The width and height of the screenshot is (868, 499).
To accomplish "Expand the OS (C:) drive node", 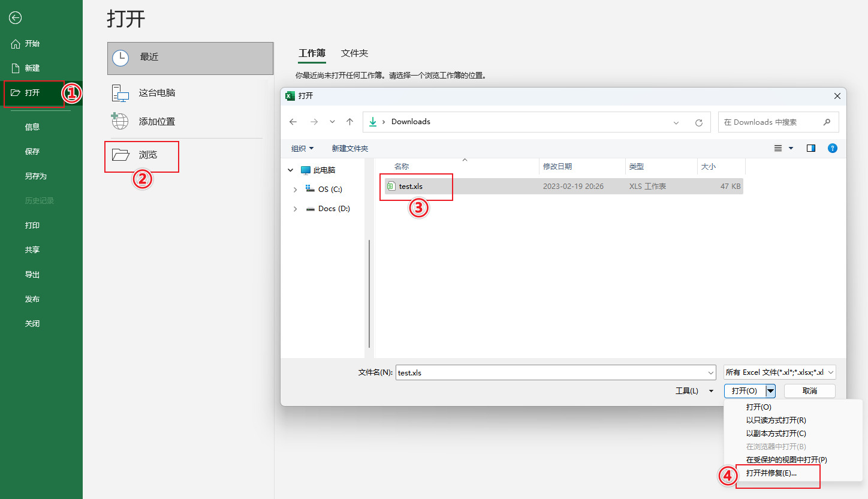I will [x=295, y=190].
